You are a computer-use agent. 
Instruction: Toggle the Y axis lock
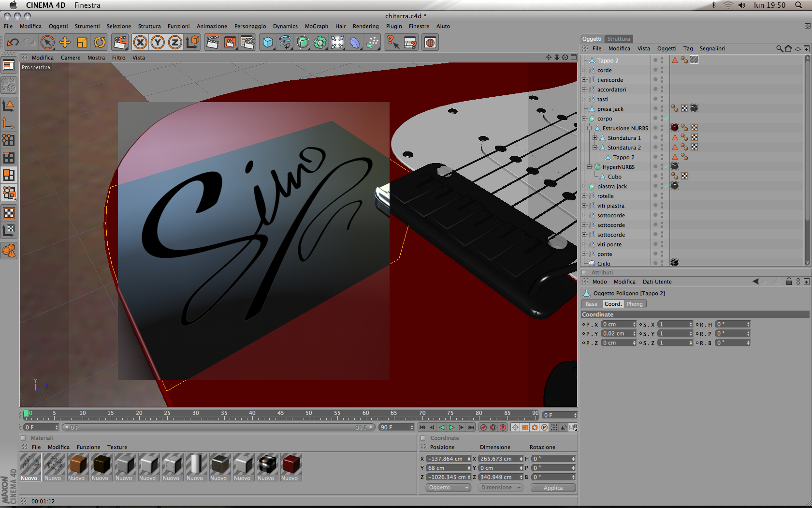[158, 43]
